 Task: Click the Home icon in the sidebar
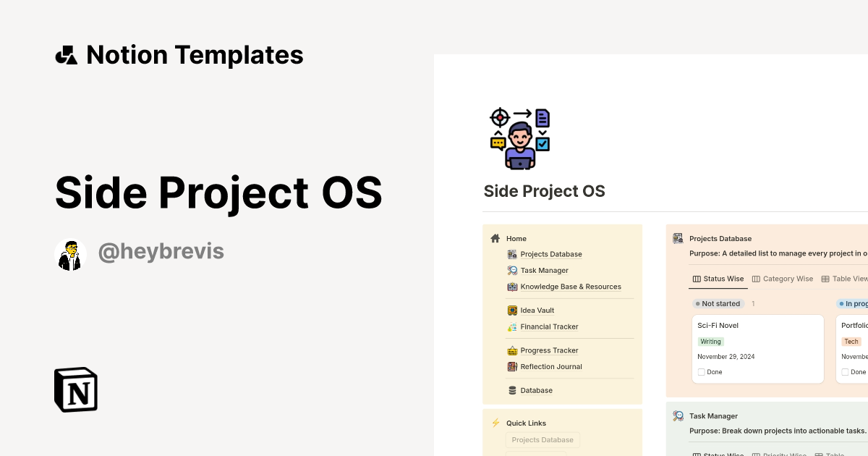point(495,238)
